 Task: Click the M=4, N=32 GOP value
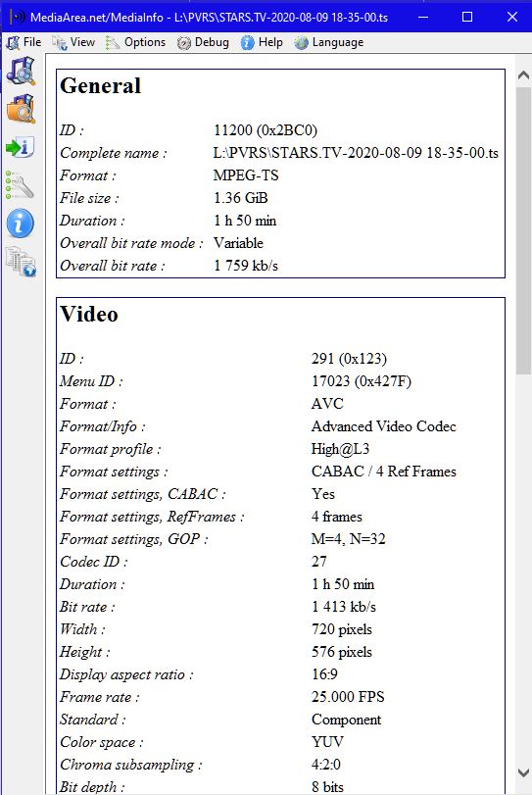click(349, 539)
